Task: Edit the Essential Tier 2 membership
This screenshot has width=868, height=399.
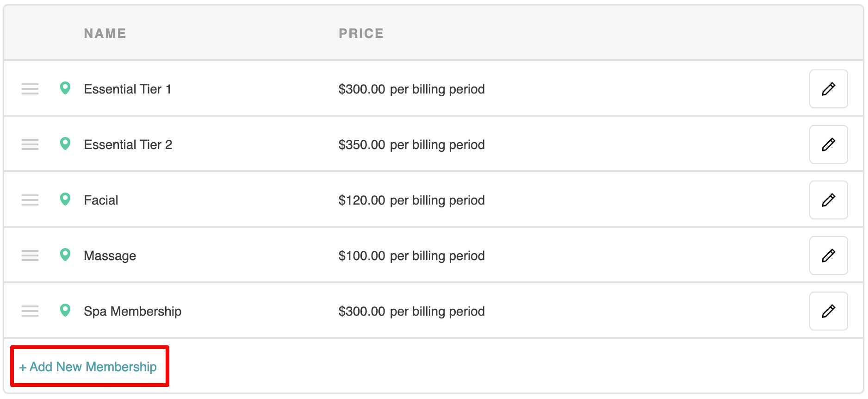Action: coord(828,144)
